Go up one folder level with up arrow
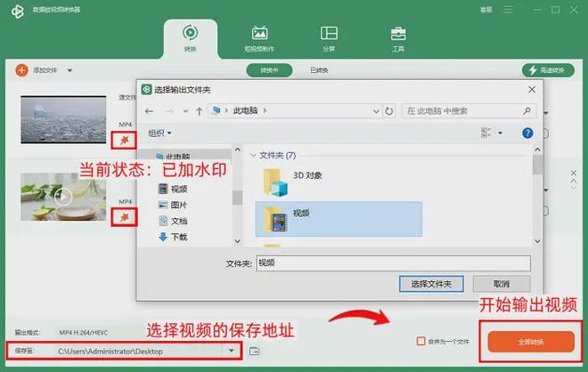Viewport: 588px width, 372px height. [198, 111]
